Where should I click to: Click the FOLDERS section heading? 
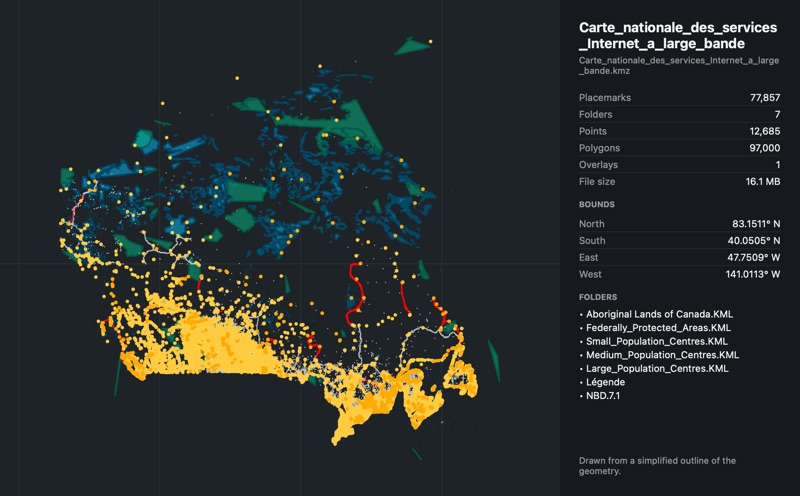coord(598,297)
